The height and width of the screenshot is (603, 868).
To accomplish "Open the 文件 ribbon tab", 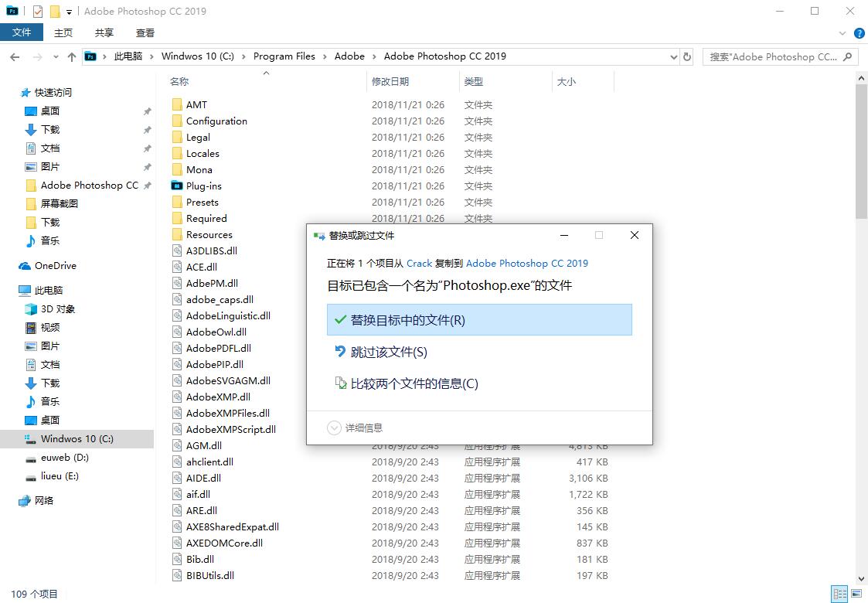I will click(22, 32).
